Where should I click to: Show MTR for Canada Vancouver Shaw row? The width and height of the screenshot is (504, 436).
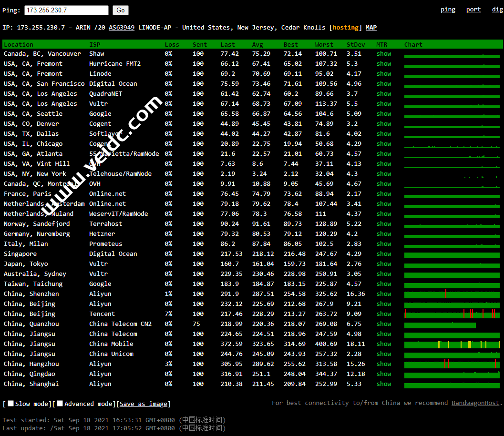tap(383, 54)
